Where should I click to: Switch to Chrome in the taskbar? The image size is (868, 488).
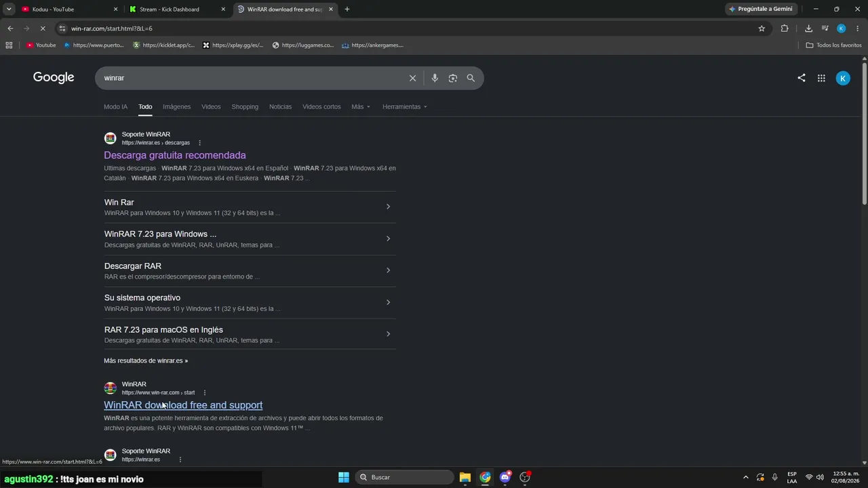point(485,477)
